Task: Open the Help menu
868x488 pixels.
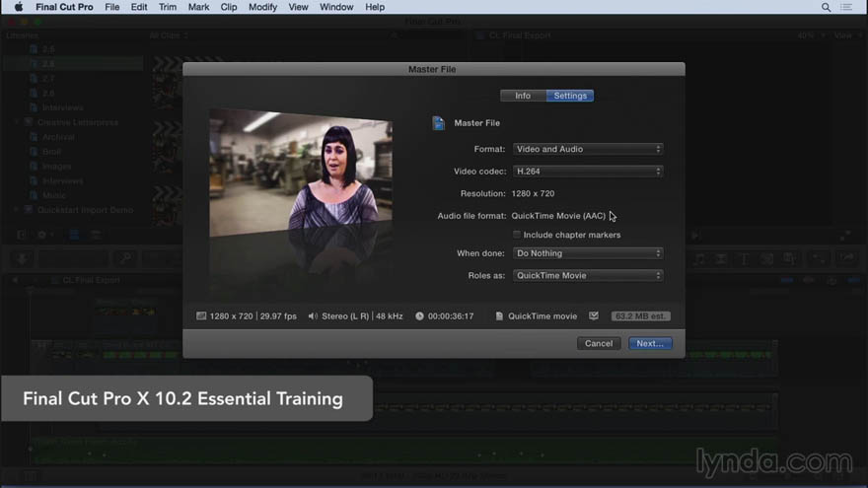Action: (375, 7)
